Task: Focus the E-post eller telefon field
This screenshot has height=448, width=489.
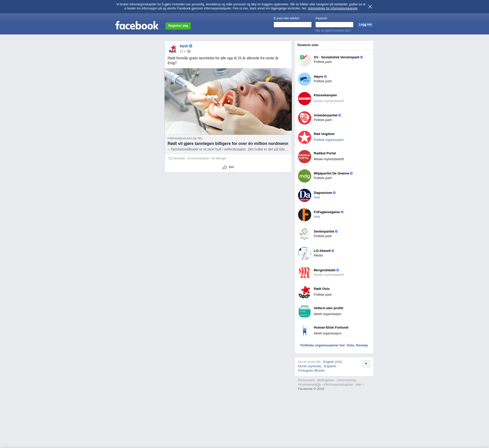Action: click(x=293, y=24)
